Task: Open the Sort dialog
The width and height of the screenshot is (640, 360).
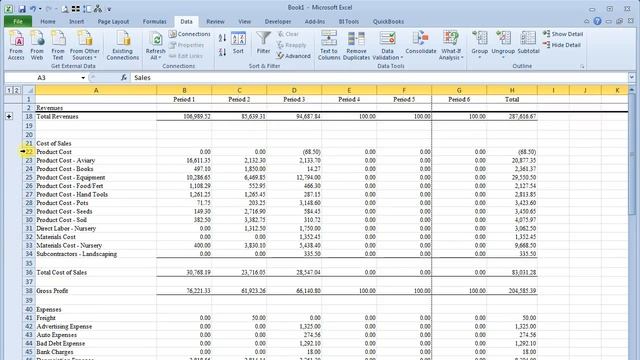Action: pos(238,43)
